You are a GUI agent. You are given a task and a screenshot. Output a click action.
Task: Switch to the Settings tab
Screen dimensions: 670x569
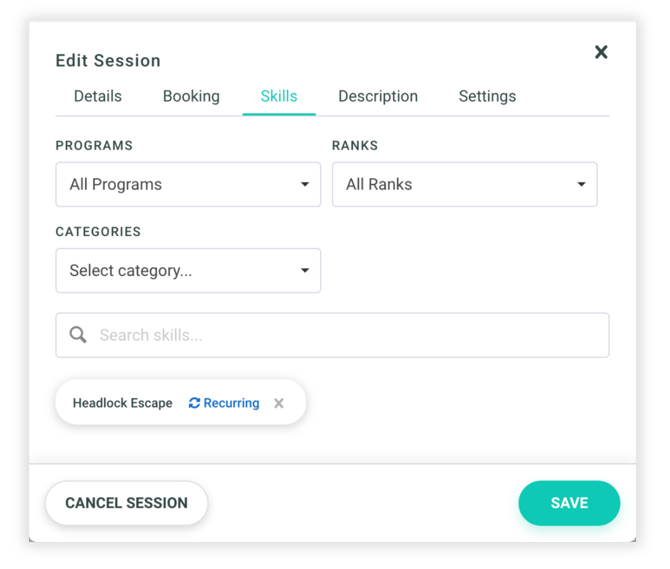click(487, 97)
